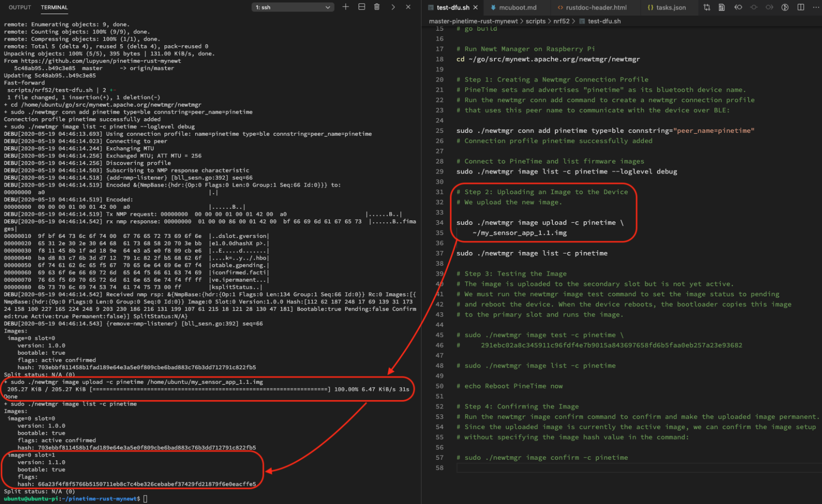The image size is (822, 504).
Task: Move panel right with chevron icon
Action: pos(393,7)
